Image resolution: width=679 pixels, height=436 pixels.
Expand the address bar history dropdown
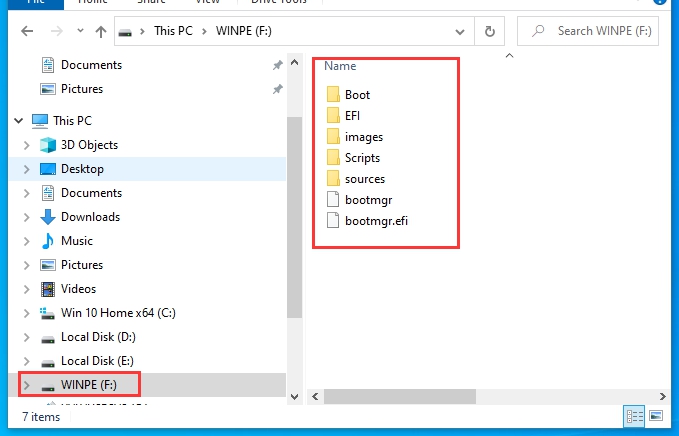(460, 32)
